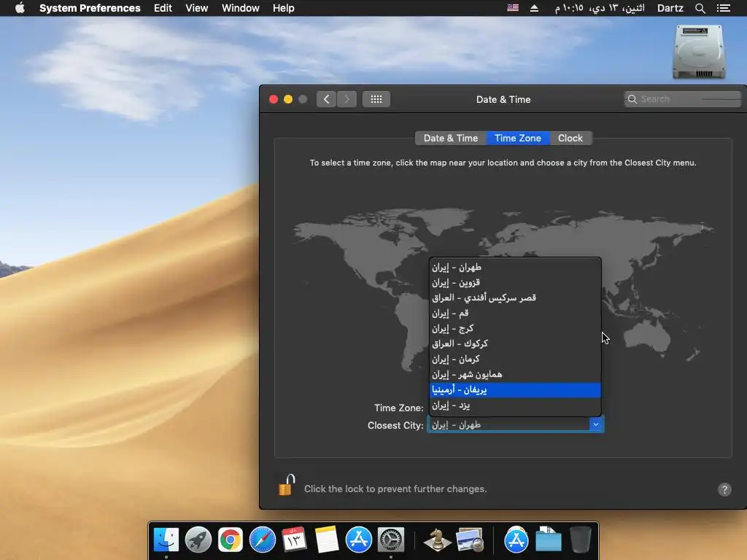Image resolution: width=747 pixels, height=560 pixels.
Task: Open the View menu
Action: pyautogui.click(x=197, y=8)
